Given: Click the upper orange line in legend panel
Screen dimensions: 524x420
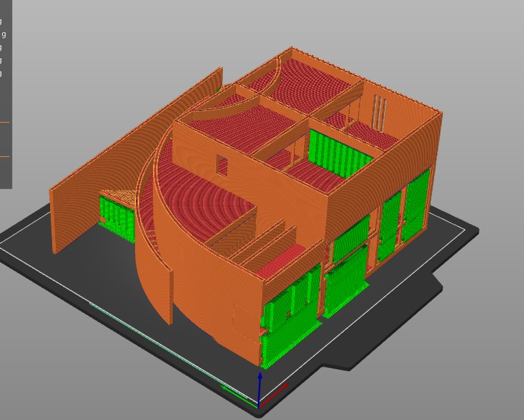Looking at the screenshot, I should [x=5, y=123].
